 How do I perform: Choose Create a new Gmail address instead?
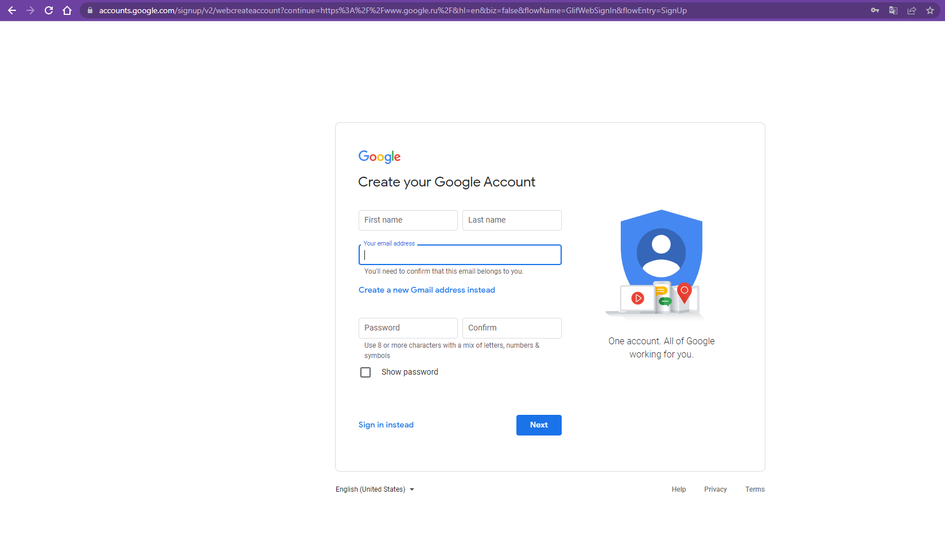pyautogui.click(x=426, y=290)
